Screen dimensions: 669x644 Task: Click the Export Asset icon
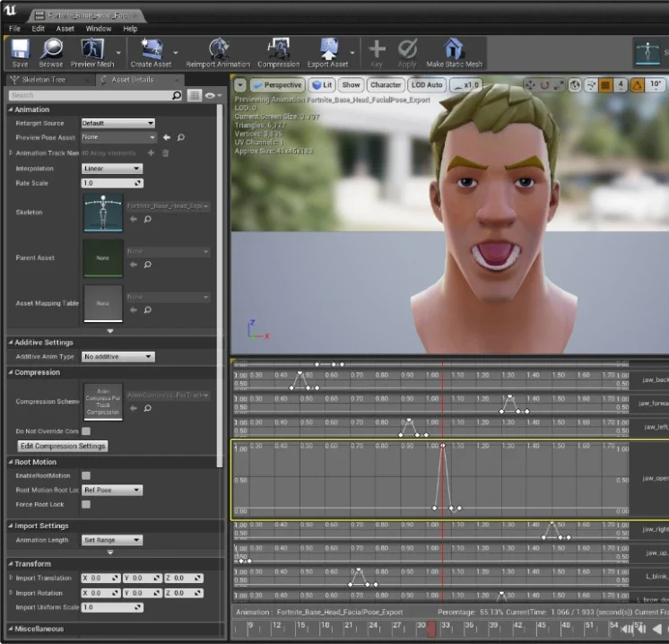point(327,53)
